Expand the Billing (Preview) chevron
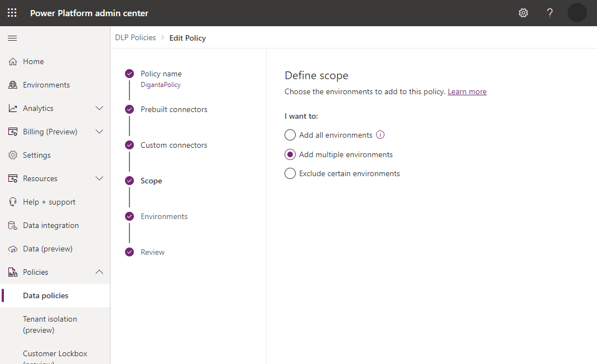 tap(99, 132)
